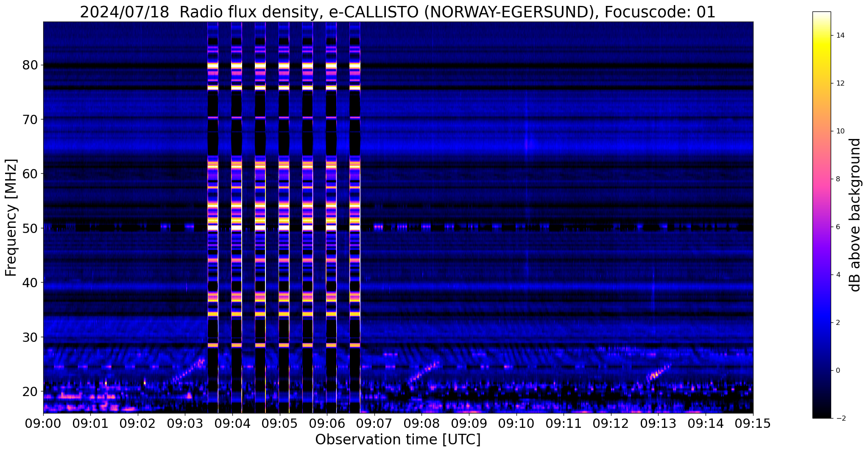Click the 09:10 time tick label
The height and width of the screenshot is (452, 868).
point(516,424)
